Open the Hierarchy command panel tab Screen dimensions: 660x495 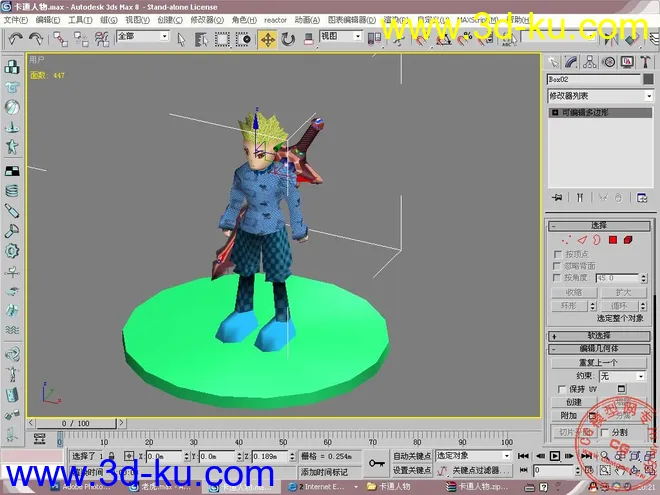(590, 61)
